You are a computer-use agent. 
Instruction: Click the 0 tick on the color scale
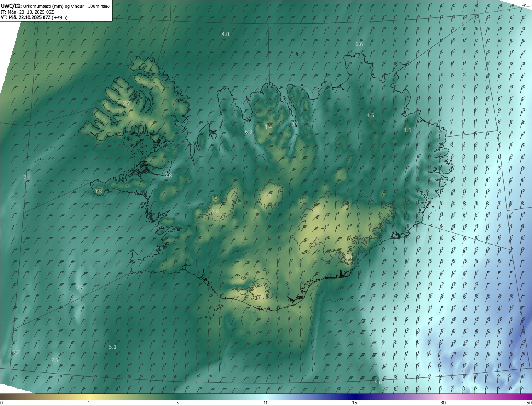(2, 403)
